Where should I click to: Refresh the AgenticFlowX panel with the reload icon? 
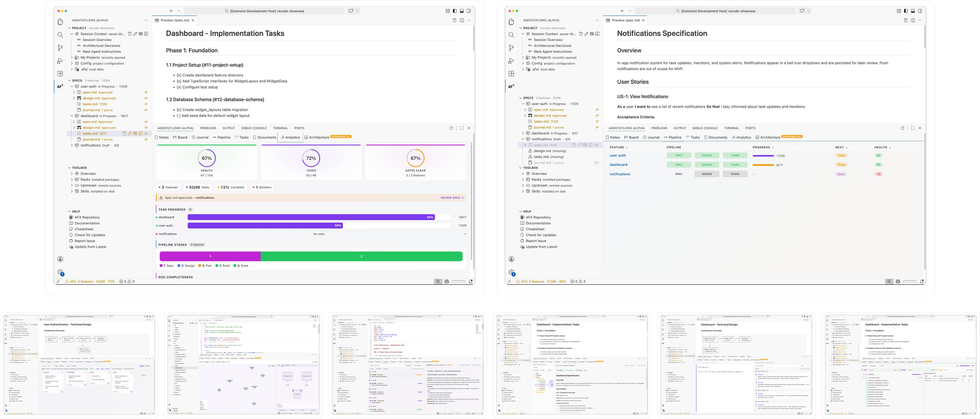pos(451,128)
